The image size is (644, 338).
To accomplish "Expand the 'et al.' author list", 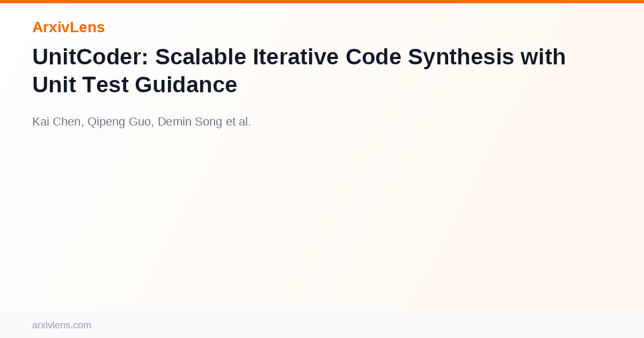I will [x=238, y=122].
